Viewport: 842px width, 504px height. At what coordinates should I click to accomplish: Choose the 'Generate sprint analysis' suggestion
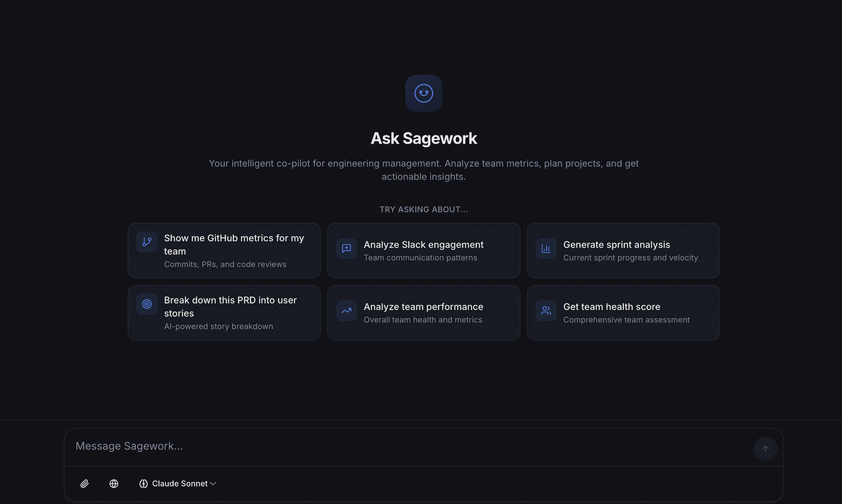tap(623, 250)
